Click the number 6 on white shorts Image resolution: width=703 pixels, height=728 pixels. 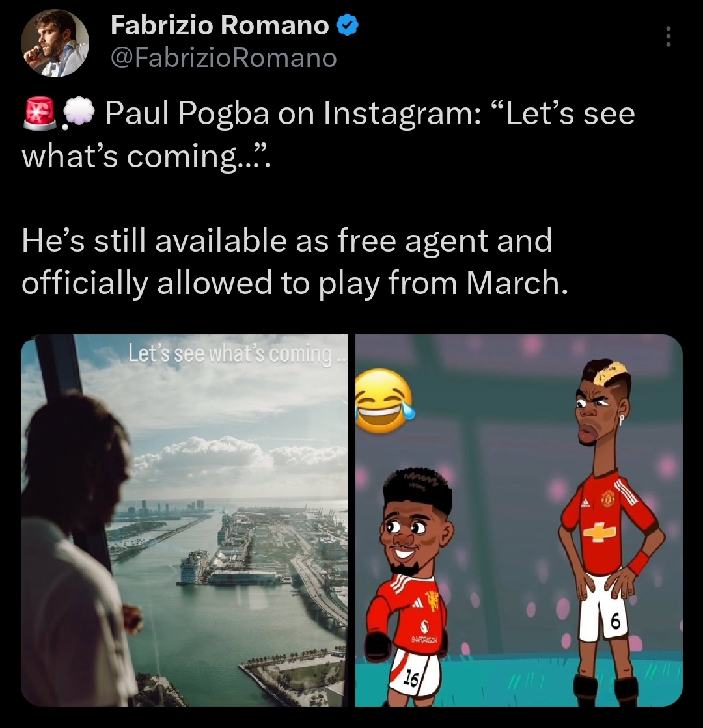tap(615, 623)
